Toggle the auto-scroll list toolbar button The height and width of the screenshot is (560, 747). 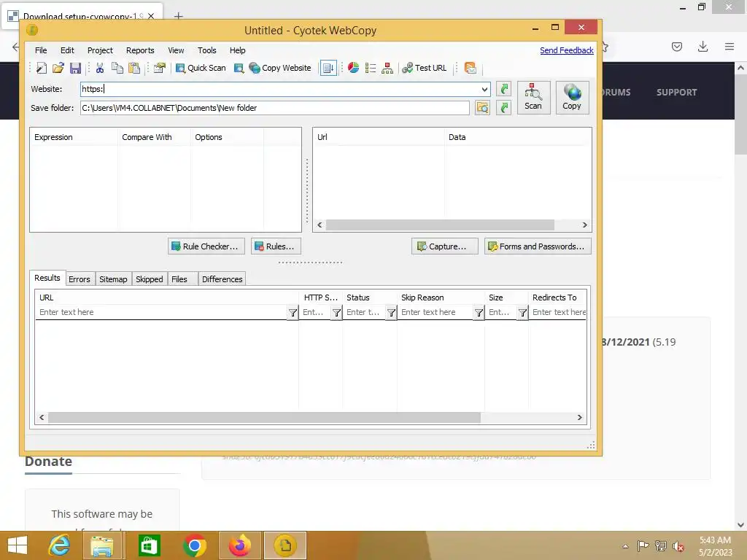click(328, 68)
